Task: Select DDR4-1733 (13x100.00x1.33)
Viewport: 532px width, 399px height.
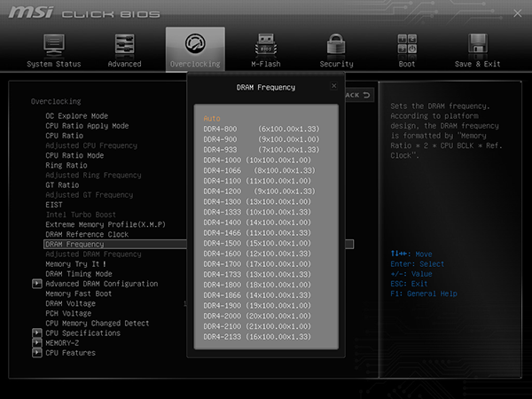Action: [257, 275]
